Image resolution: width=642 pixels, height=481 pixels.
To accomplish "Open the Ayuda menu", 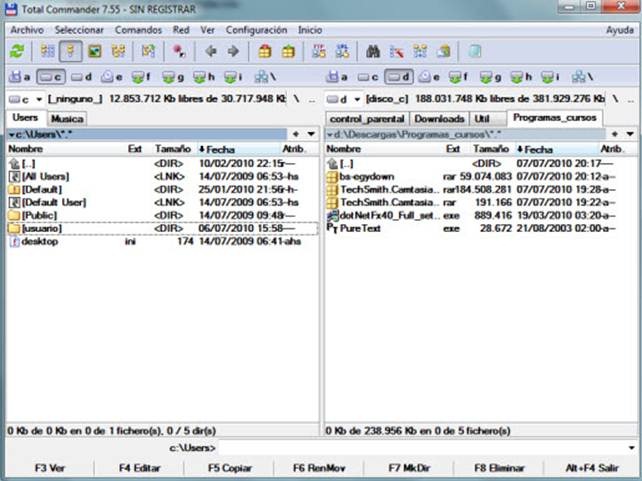I will [619, 30].
